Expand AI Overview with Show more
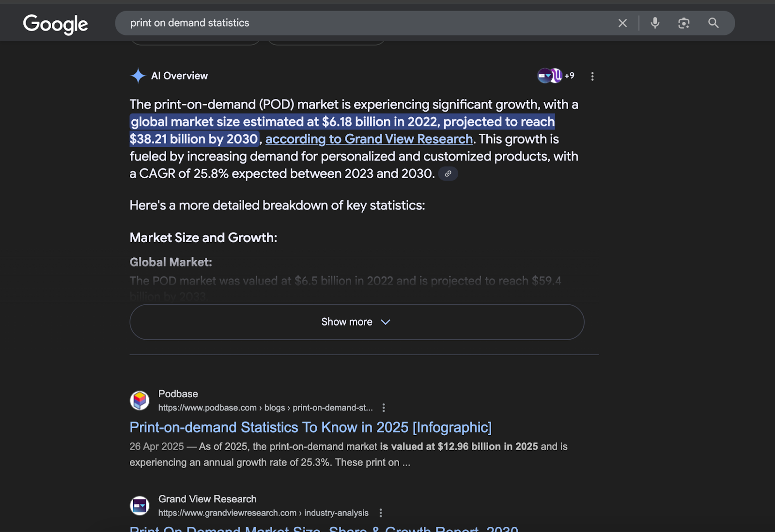The image size is (775, 532). (x=356, y=322)
